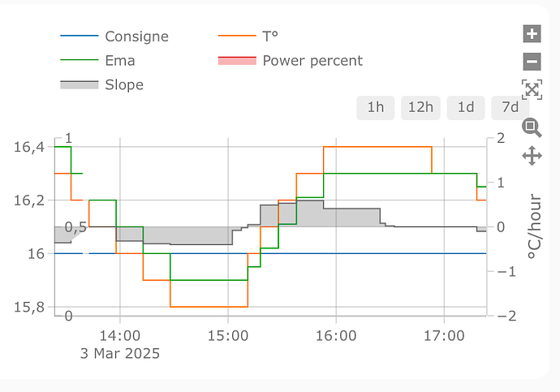Select the 12h range button
This screenshot has height=392, width=560.
point(420,107)
